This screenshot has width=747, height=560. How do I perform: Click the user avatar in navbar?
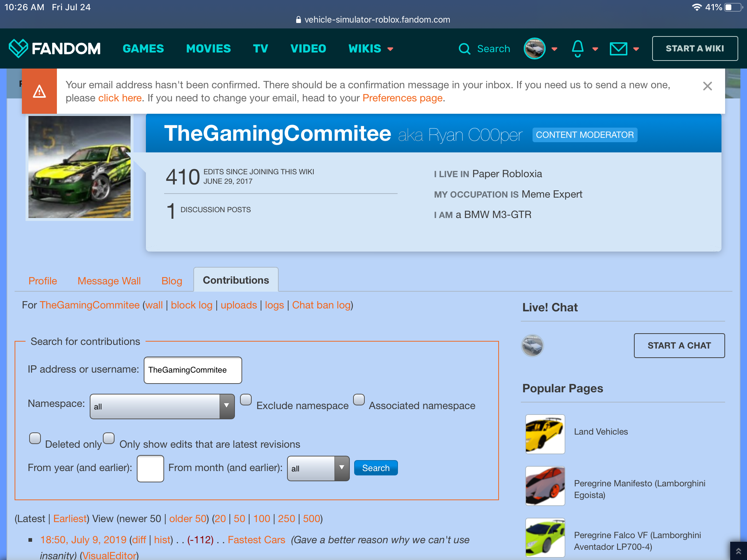point(534,48)
